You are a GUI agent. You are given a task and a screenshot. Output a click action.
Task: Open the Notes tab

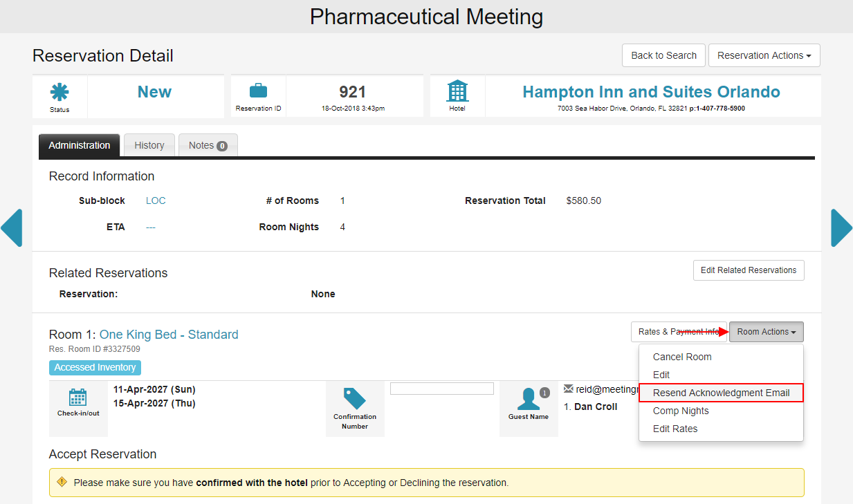[208, 145]
